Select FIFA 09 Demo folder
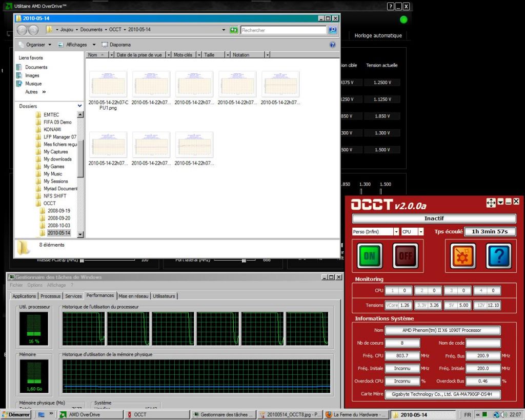525x420 pixels. [x=57, y=122]
